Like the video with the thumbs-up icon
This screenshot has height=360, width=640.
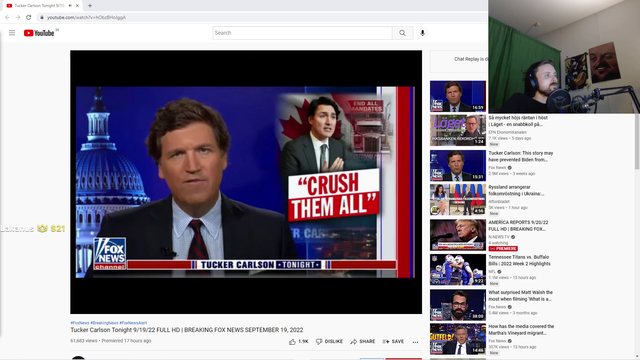click(x=292, y=342)
